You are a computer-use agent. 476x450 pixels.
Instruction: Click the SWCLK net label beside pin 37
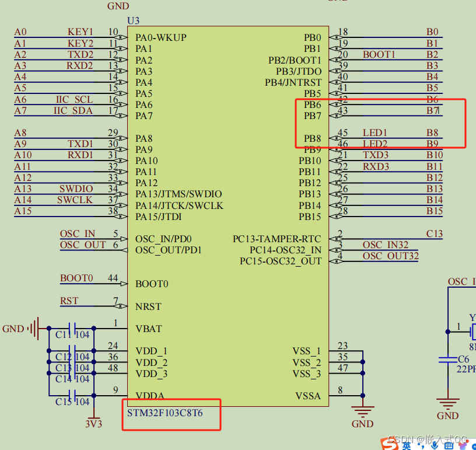pyautogui.click(x=75, y=200)
